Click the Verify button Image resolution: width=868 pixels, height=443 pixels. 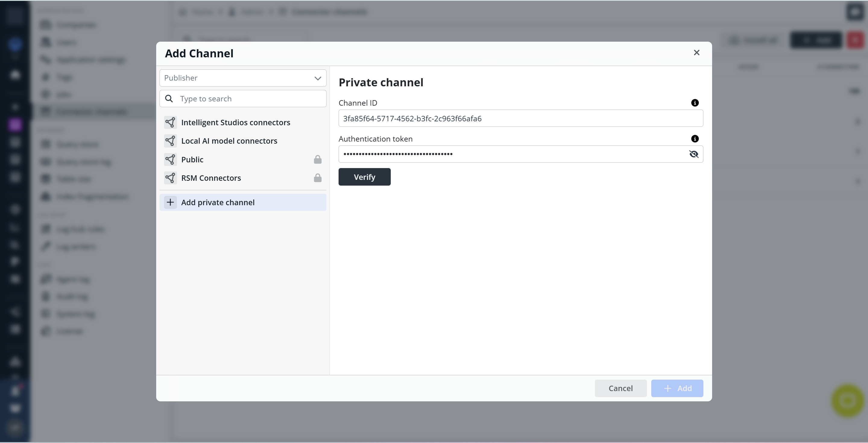click(364, 177)
